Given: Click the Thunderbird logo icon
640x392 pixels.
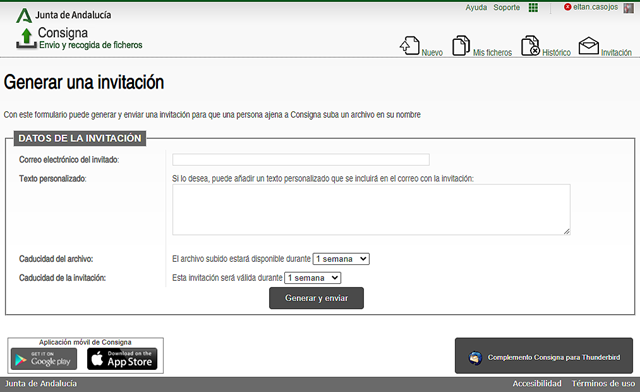Looking at the screenshot, I should pos(475,358).
